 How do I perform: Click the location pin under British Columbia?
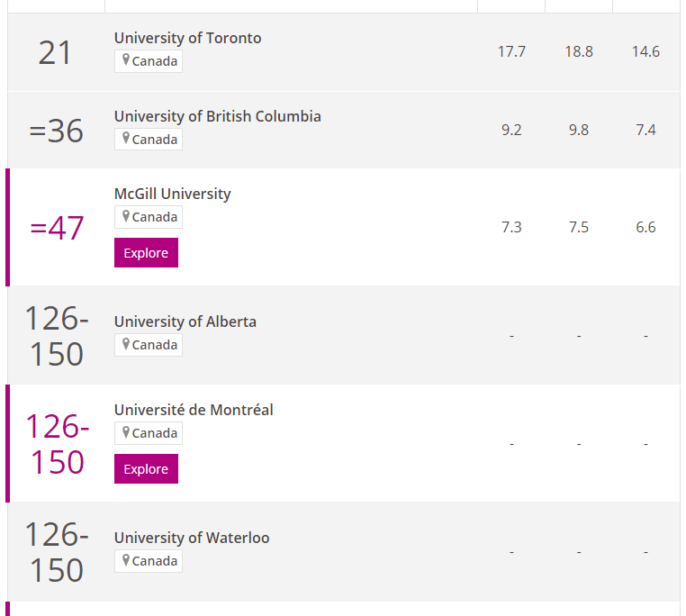(x=126, y=139)
